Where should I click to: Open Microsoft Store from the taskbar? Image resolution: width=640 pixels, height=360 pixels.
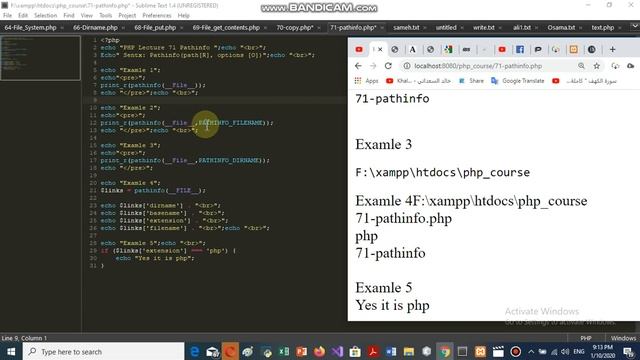355,351
